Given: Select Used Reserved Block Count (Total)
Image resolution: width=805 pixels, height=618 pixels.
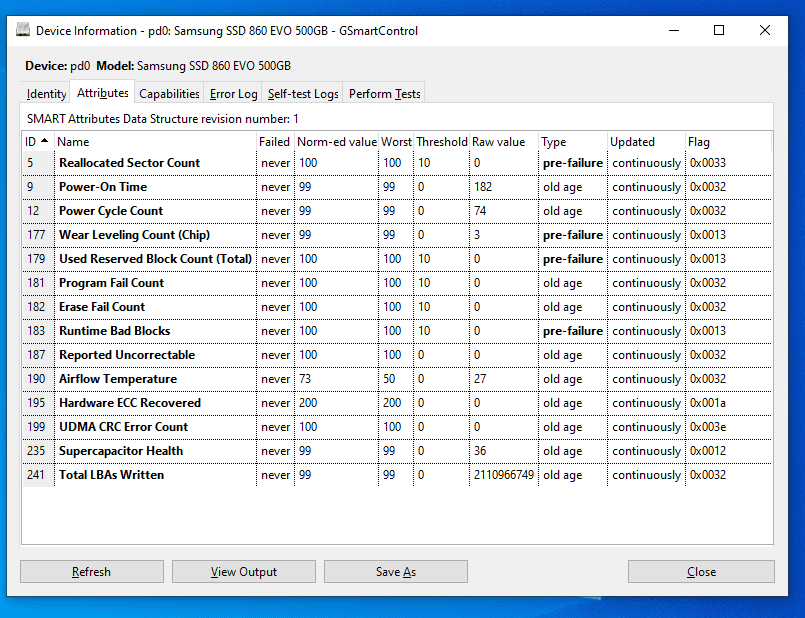Looking at the screenshot, I should tap(397, 259).
